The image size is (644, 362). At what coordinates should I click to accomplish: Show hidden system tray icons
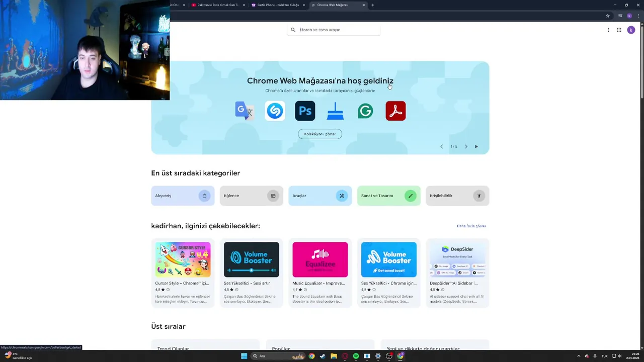pos(579,356)
